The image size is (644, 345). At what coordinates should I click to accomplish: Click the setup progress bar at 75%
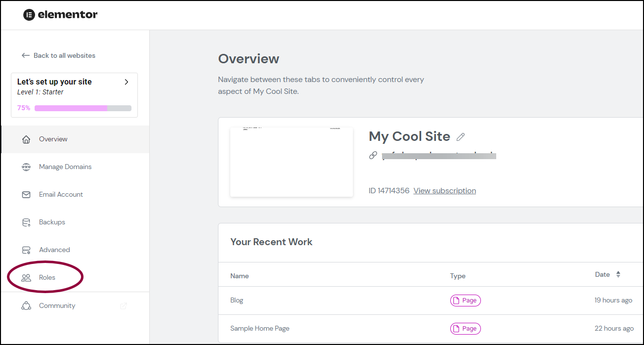(83, 108)
